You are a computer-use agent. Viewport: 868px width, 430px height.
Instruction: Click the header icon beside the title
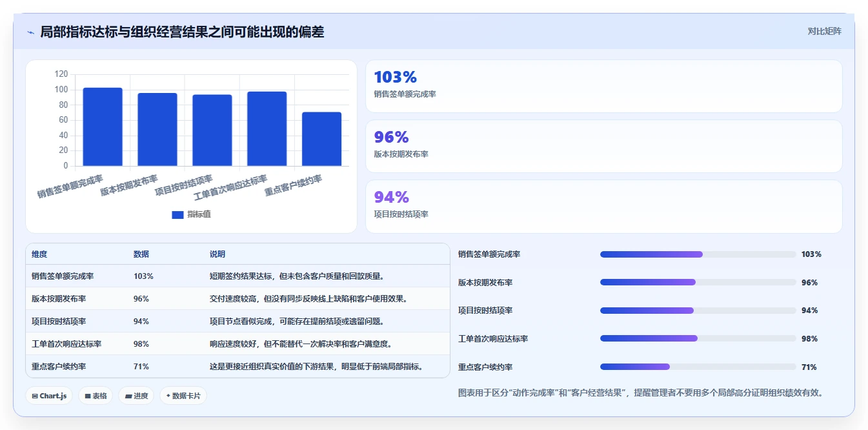click(x=30, y=32)
